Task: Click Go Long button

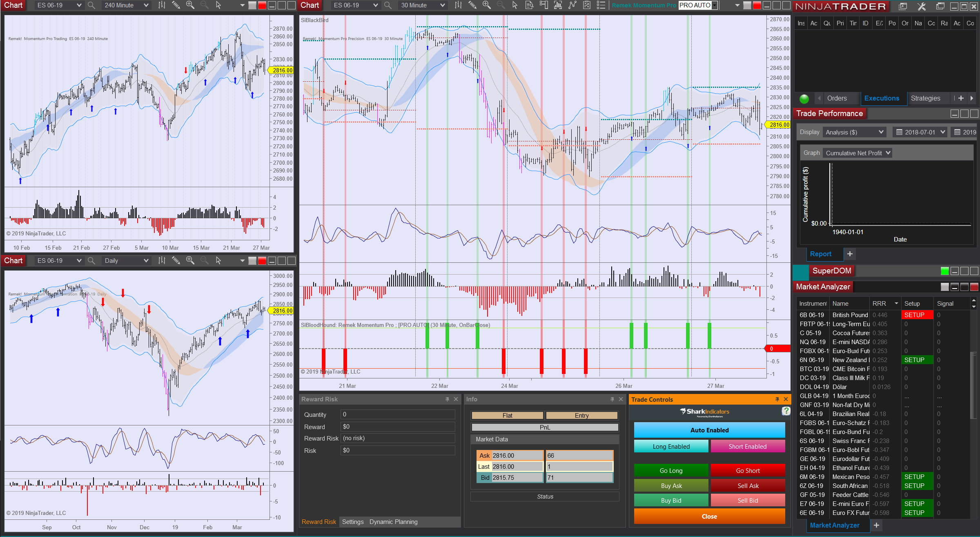Action: [x=671, y=470]
